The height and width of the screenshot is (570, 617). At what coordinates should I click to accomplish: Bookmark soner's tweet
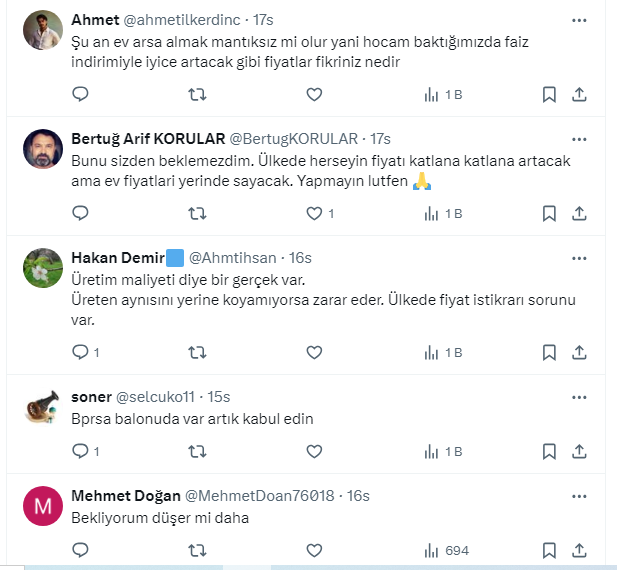(x=549, y=451)
